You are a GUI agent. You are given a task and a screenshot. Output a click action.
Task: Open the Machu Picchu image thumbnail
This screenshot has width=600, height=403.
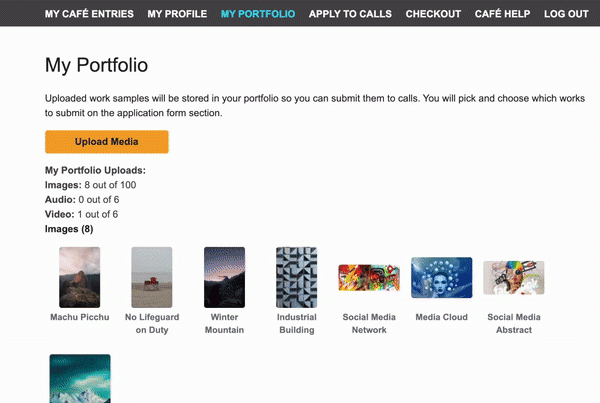(x=80, y=277)
